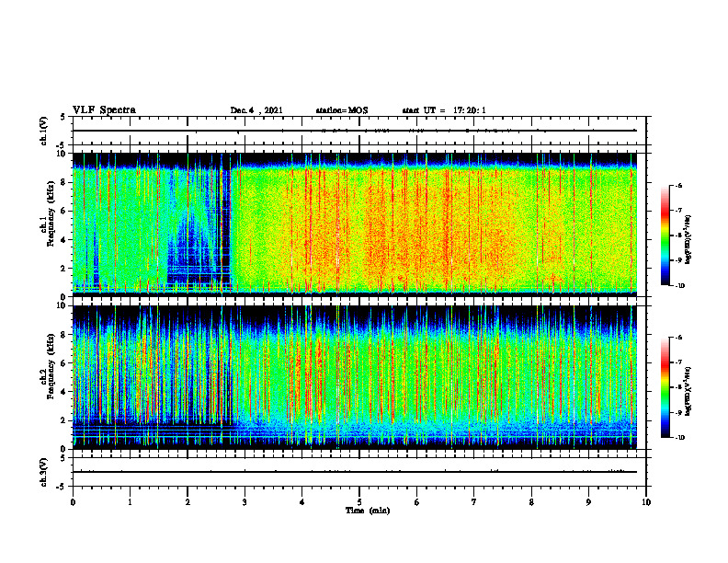Viewport: 728px width, 563px height.
Task: Click the 'VLF Spectra' plot title
Action: click(104, 110)
